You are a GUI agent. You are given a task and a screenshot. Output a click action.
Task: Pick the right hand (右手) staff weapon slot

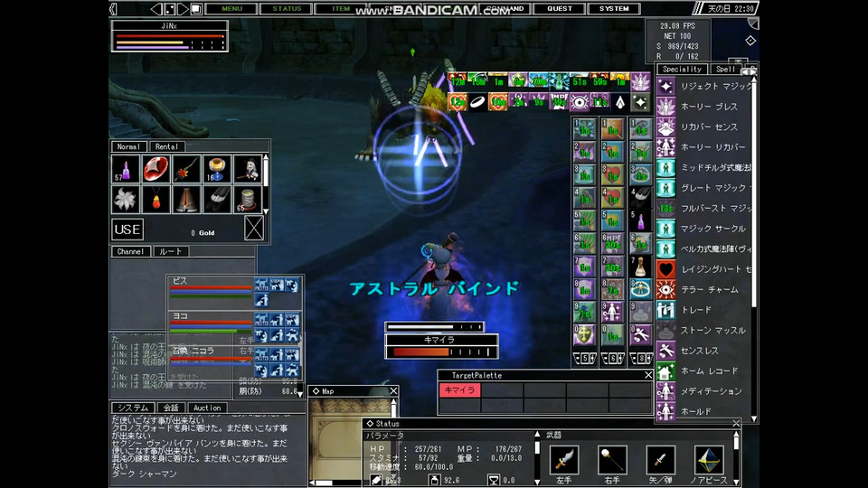pyautogui.click(x=612, y=460)
